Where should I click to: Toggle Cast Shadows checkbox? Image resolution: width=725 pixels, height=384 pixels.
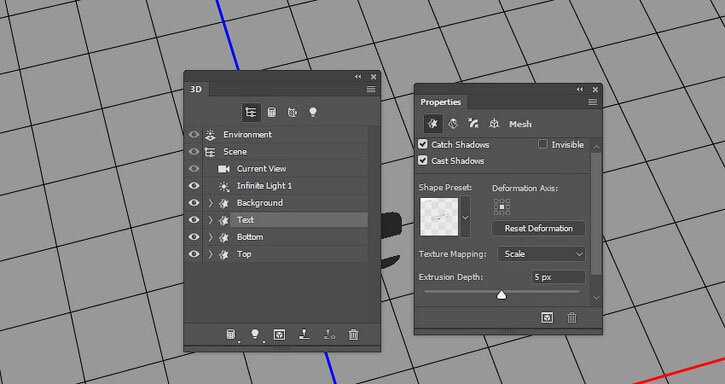tap(423, 161)
